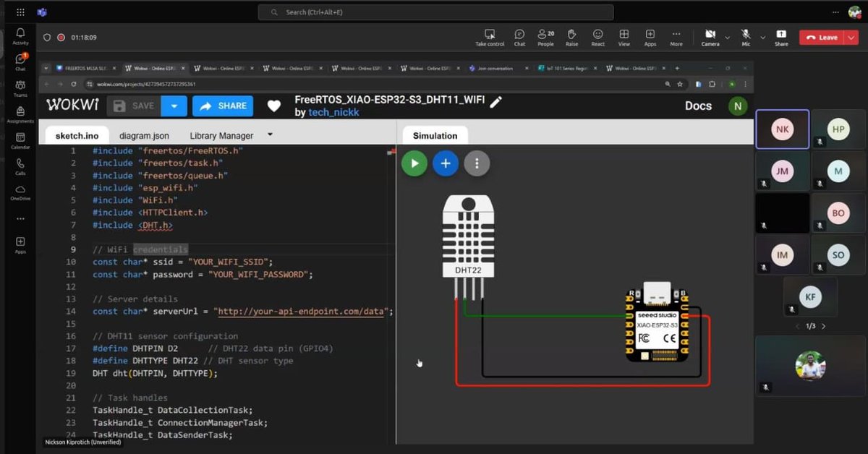The height and width of the screenshot is (454, 868).
Task: Open Assignments in the Teams sidebar
Action: [x=20, y=114]
